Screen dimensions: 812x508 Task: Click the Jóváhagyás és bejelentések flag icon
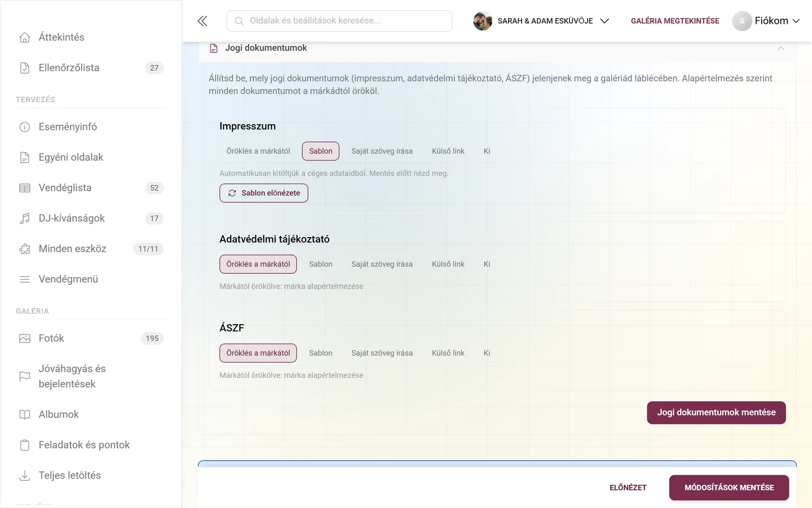pyautogui.click(x=25, y=376)
